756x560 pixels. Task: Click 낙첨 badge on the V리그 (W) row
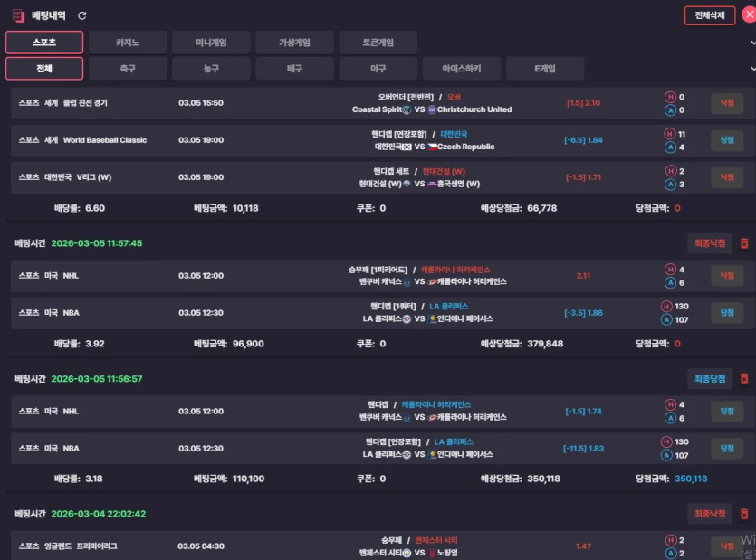pyautogui.click(x=727, y=177)
